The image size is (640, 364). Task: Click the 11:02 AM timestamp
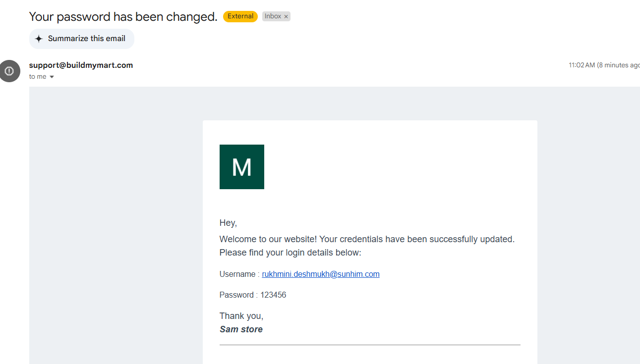coord(582,65)
